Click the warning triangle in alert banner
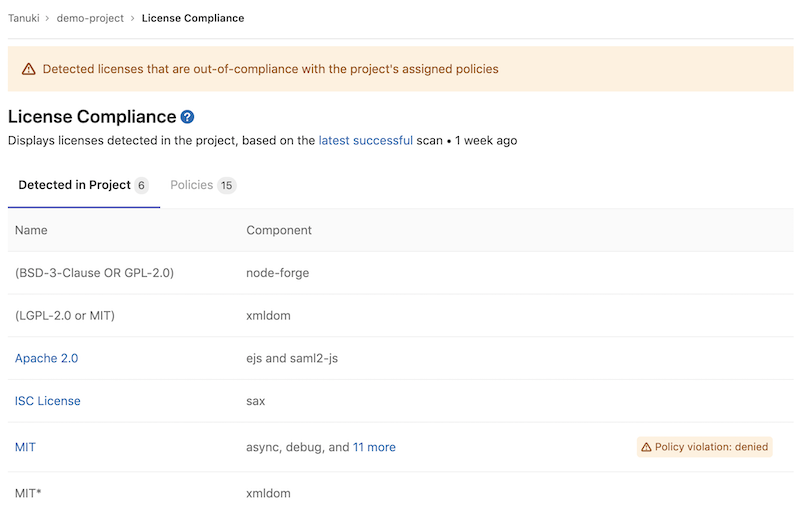The height and width of the screenshot is (528, 798). [28, 70]
